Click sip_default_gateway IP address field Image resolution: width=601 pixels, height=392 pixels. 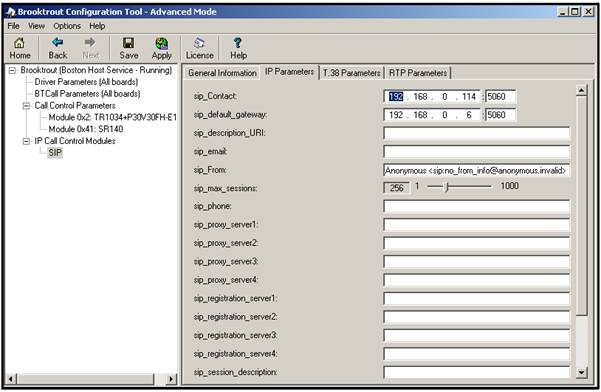coord(432,115)
